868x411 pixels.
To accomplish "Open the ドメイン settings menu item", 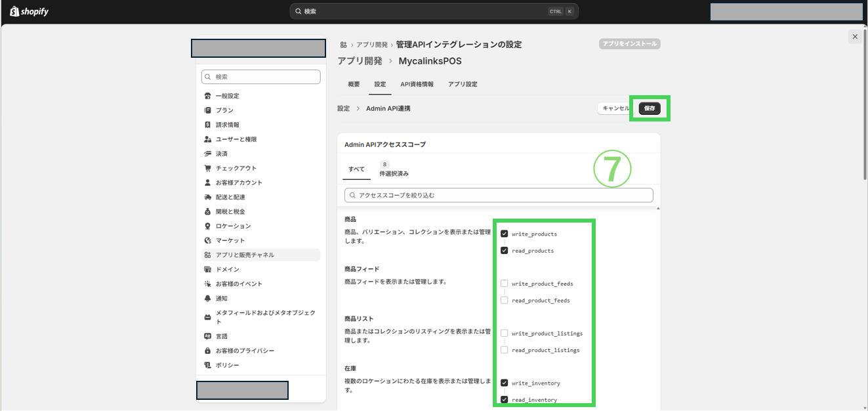I will pyautogui.click(x=228, y=269).
